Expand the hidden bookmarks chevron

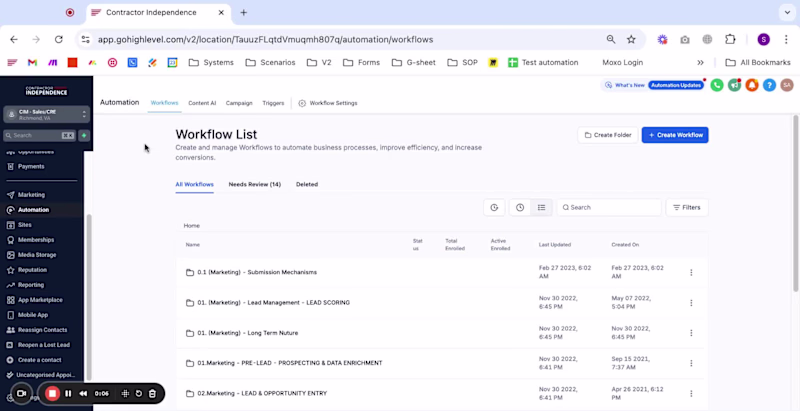click(701, 63)
